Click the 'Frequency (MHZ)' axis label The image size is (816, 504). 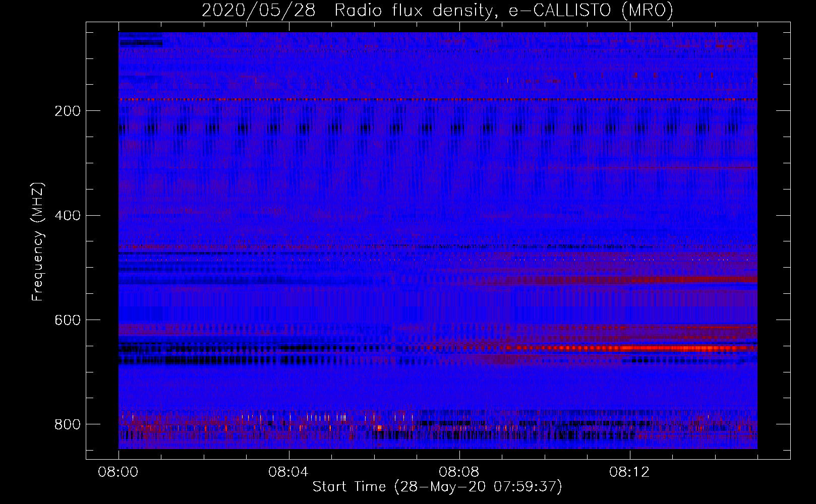point(38,242)
